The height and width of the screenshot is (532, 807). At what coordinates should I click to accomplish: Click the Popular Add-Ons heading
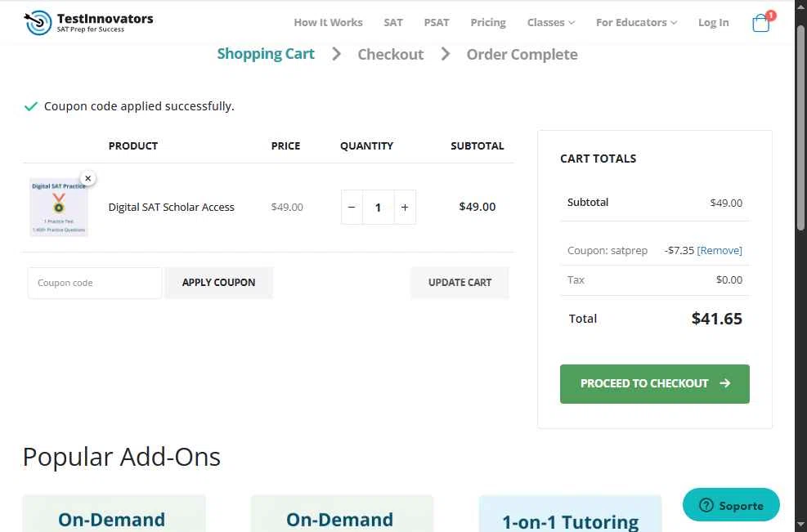(122, 456)
